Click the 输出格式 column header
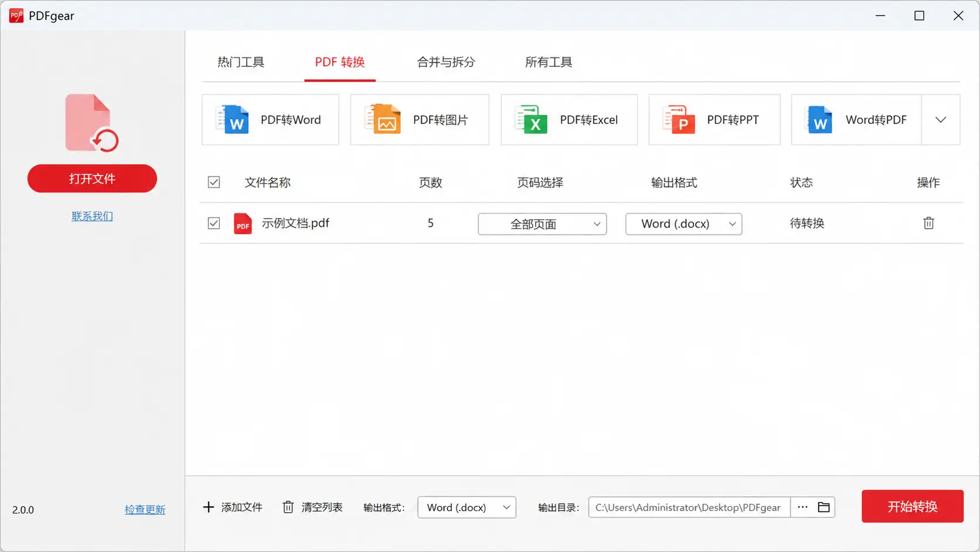The image size is (980, 552). click(674, 182)
